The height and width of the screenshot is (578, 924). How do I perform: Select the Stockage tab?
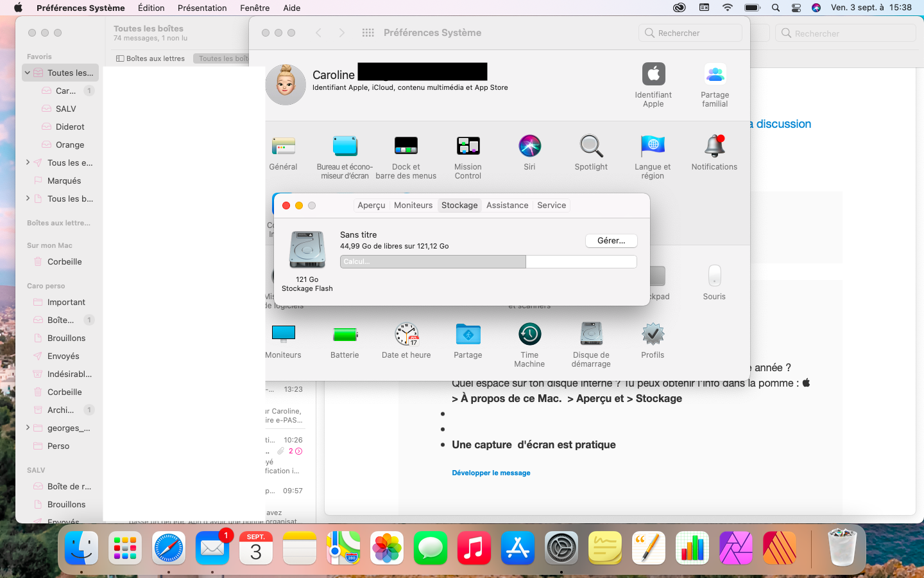coord(459,206)
